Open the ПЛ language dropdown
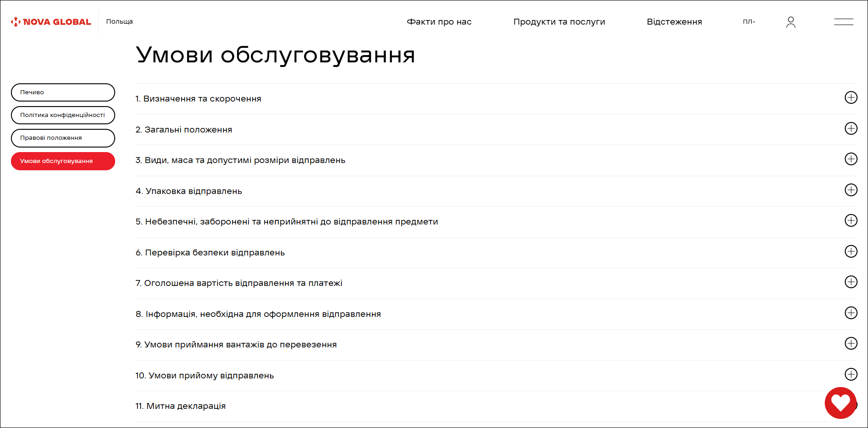The image size is (868, 428). (x=749, y=22)
